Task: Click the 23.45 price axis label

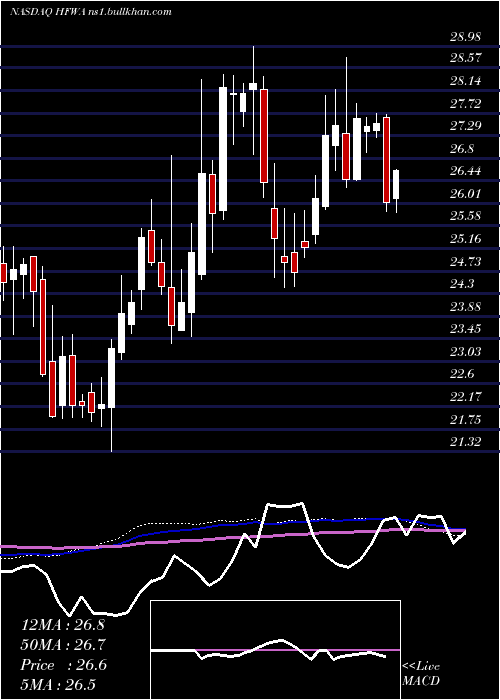Action: (x=465, y=329)
